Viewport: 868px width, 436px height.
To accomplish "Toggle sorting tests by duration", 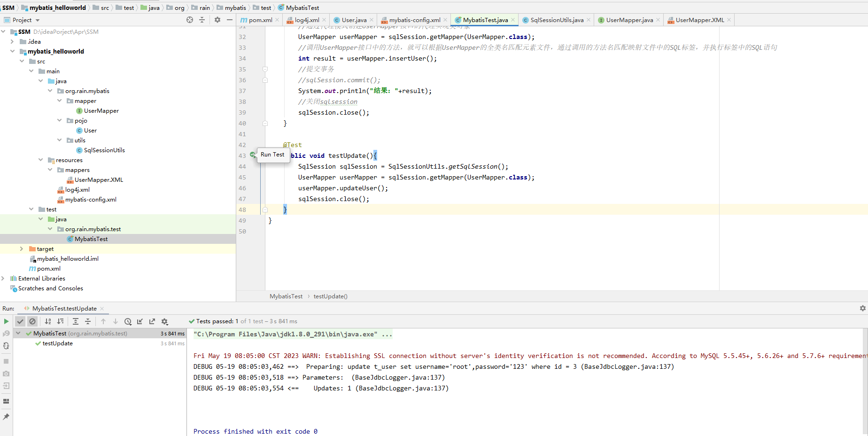I will [x=60, y=321].
